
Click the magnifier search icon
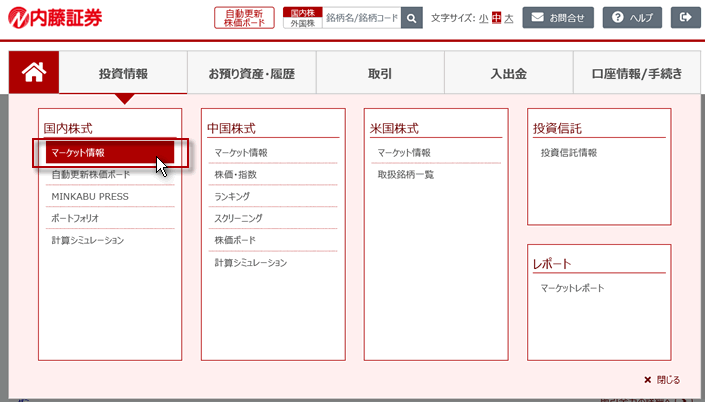(x=411, y=18)
